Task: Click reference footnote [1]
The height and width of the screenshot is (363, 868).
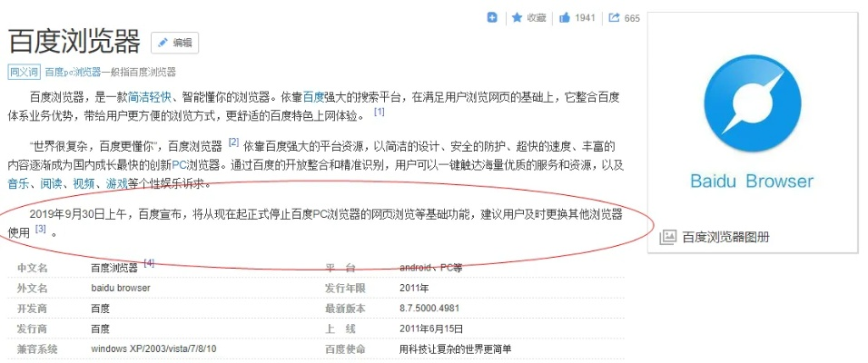Action: (x=380, y=113)
